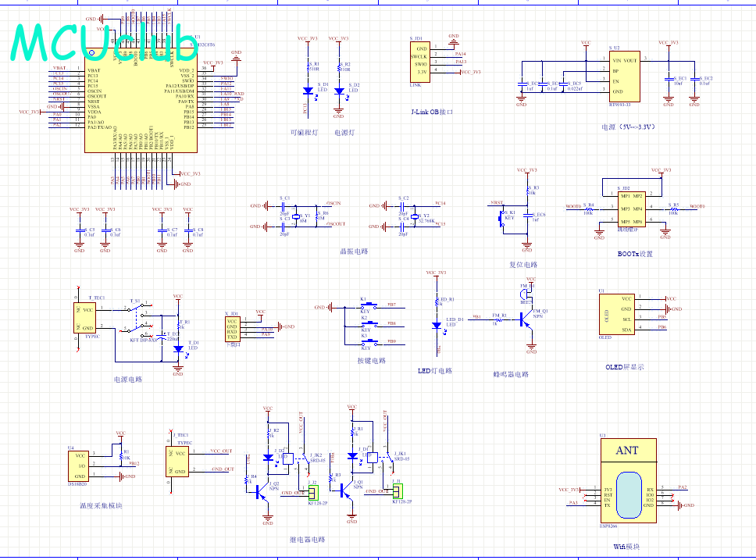Click the S_R3 10k pull-up resistor
The image size is (756, 560).
(527, 191)
